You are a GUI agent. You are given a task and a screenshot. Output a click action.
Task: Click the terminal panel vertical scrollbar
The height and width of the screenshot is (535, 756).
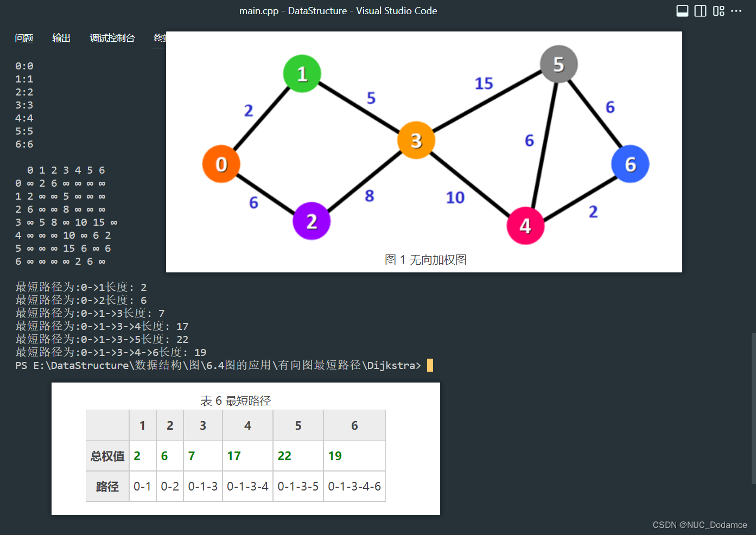[753, 408]
